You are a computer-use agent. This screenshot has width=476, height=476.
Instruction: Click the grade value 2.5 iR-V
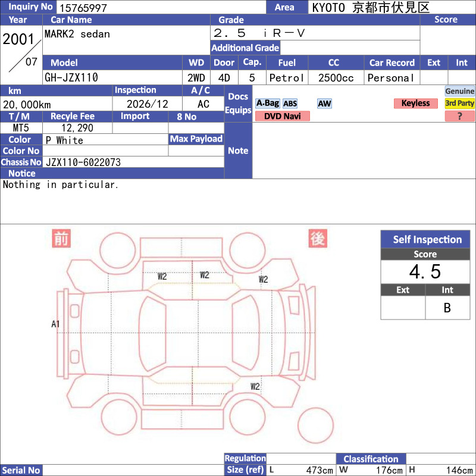(259, 33)
